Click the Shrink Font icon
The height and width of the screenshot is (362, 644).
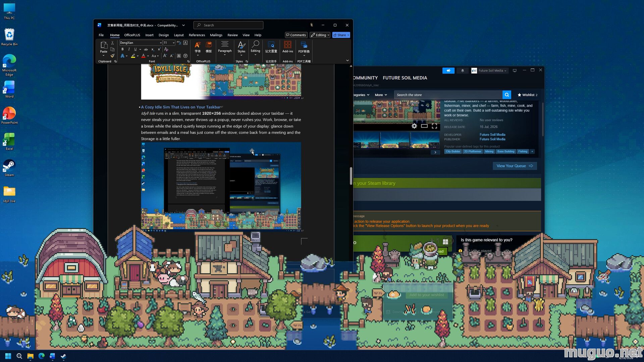coord(171,56)
